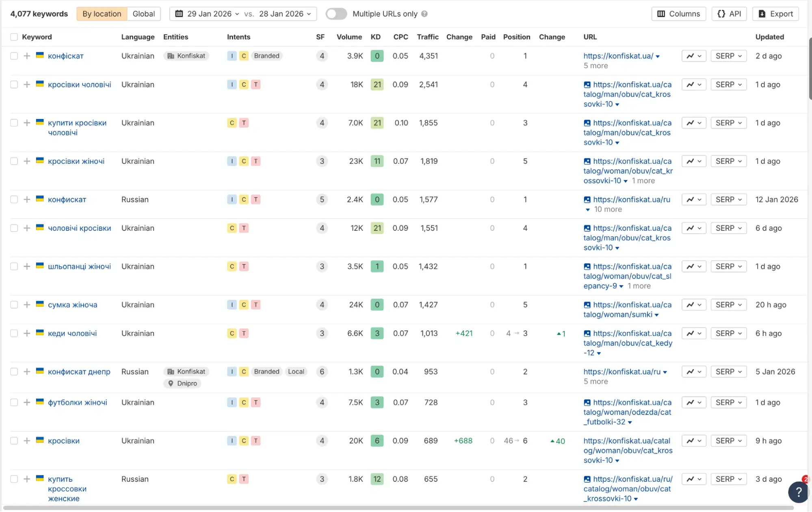Click the Export button
Image resolution: width=812 pixels, height=512 pixels.
[775, 14]
